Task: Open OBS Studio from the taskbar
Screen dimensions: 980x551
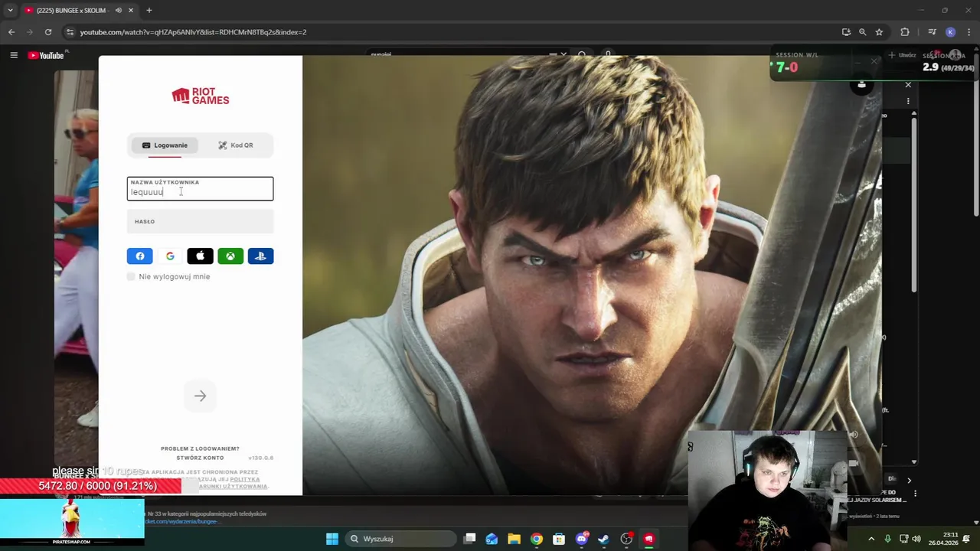Action: click(626, 539)
